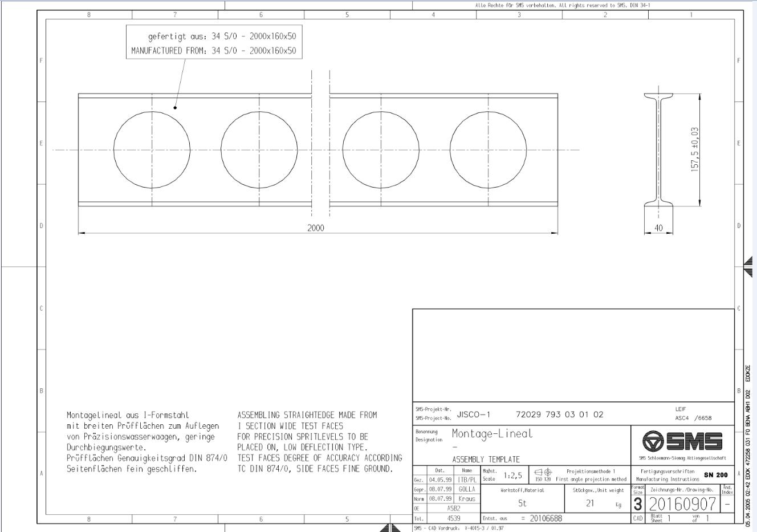The width and height of the screenshot is (757, 532).
Task: Click the black triangle marker at bottom border
Action: pos(390,527)
